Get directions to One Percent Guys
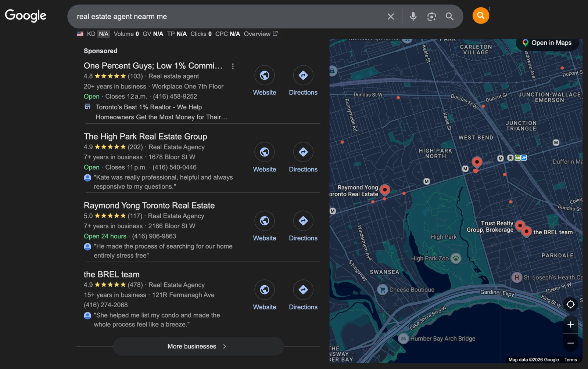 [303, 75]
